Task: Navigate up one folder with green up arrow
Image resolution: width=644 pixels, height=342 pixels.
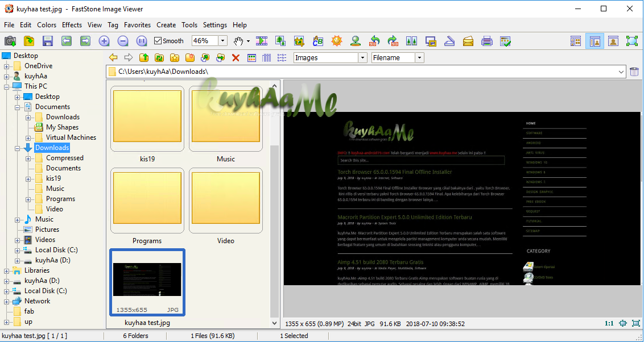Action: pos(144,58)
